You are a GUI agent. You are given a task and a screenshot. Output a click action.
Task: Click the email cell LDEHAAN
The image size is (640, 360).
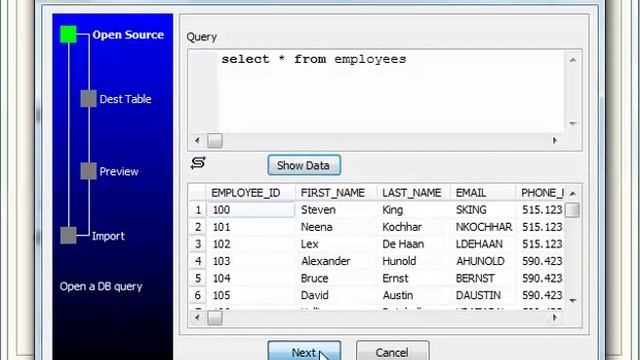click(483, 244)
